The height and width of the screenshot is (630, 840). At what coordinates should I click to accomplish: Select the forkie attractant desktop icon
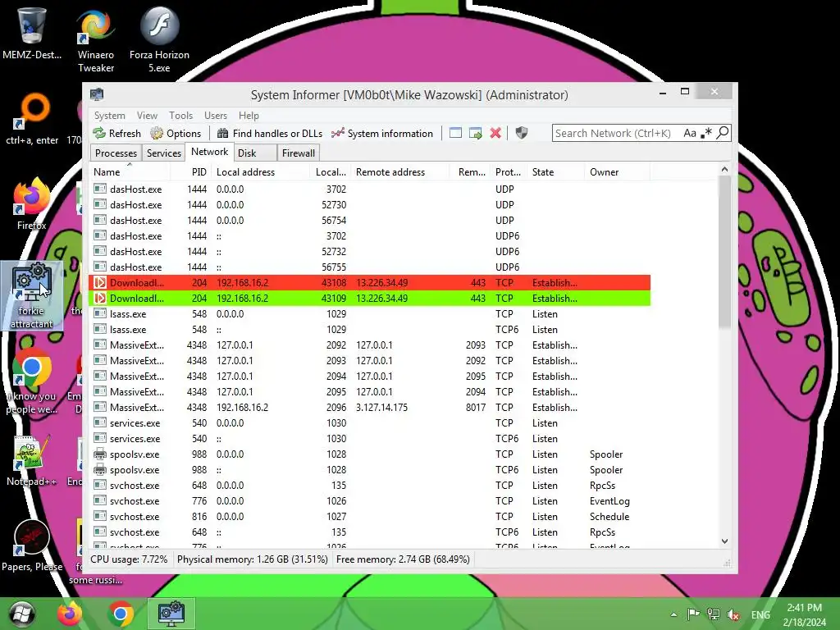tap(32, 295)
